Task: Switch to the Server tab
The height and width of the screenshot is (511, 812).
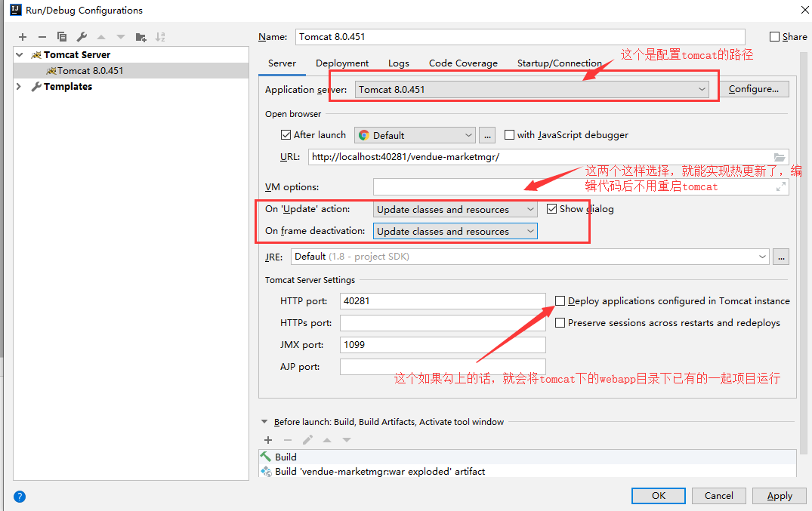Action: 282,63
